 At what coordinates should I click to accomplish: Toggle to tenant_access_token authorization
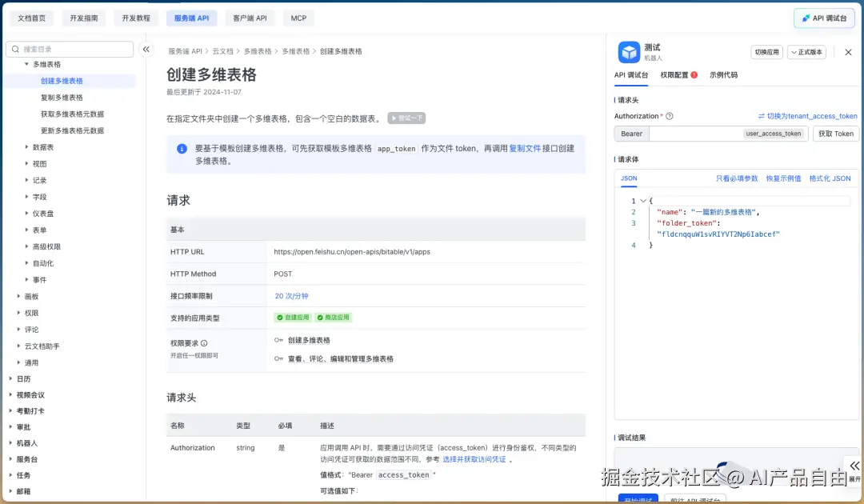click(811, 115)
